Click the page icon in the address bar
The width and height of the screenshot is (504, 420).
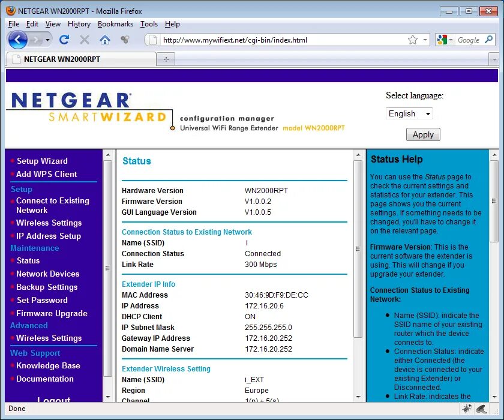(x=153, y=40)
